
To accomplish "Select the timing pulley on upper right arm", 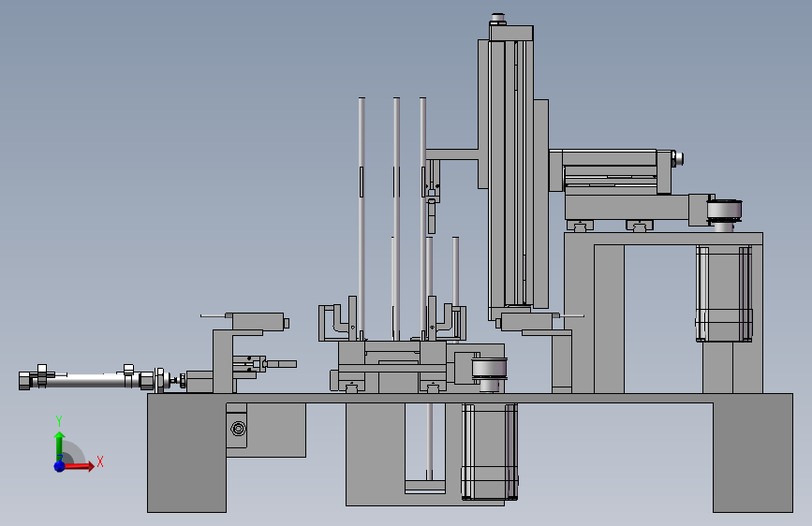I will tap(725, 212).
